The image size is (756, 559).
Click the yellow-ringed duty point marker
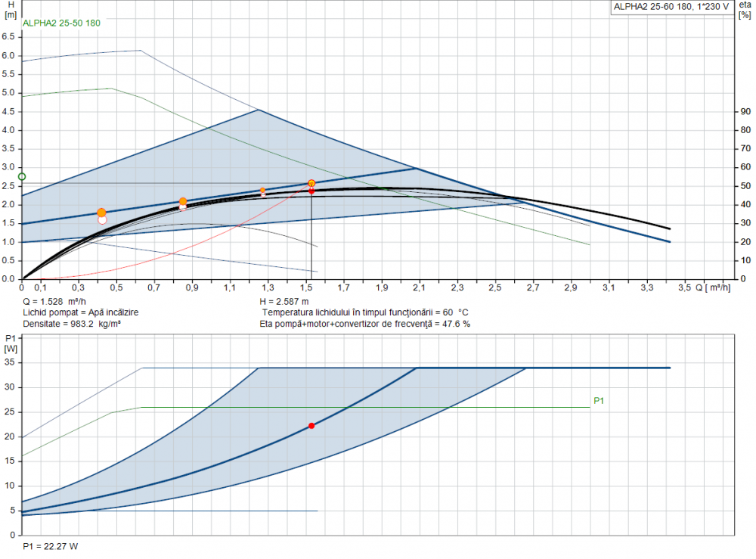(x=311, y=183)
